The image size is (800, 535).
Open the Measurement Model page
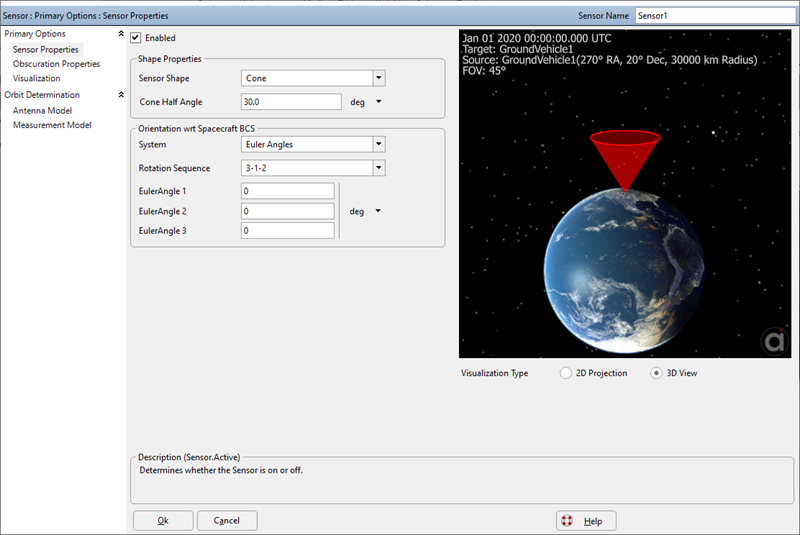tap(52, 125)
